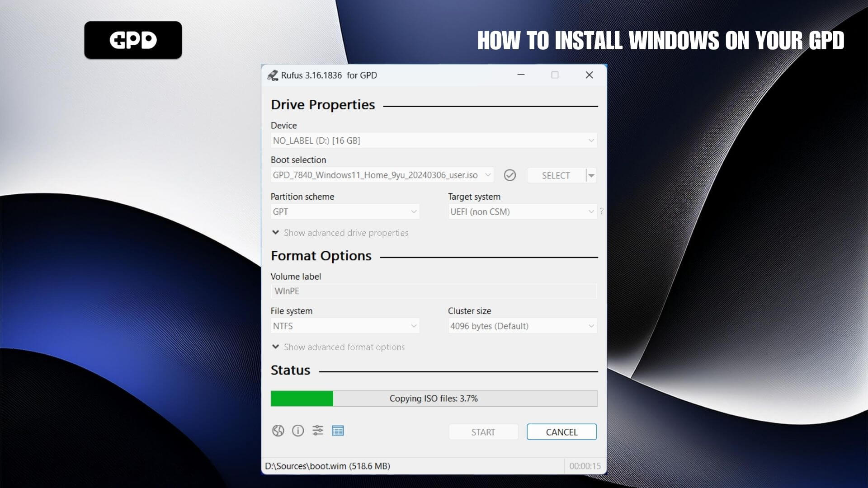Screen dimensions: 868x488
Task: Click the ISO checksum checkmark icon
Action: [x=509, y=175]
